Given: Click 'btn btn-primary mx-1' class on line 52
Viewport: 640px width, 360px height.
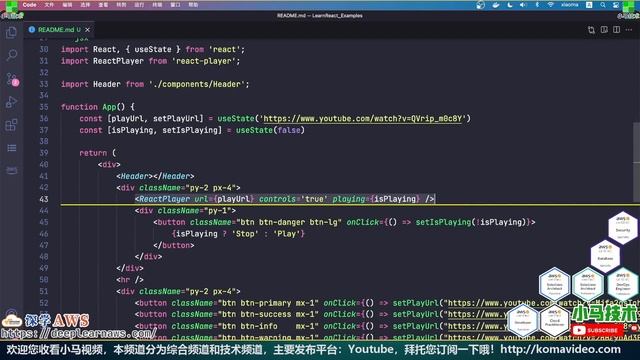Looking at the screenshot, I should point(268,303).
